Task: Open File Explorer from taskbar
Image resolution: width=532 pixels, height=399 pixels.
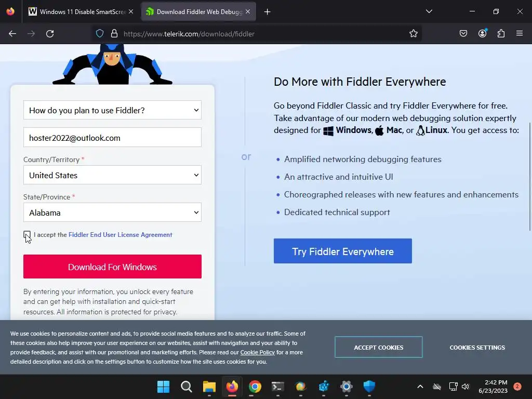Action: tap(209, 387)
